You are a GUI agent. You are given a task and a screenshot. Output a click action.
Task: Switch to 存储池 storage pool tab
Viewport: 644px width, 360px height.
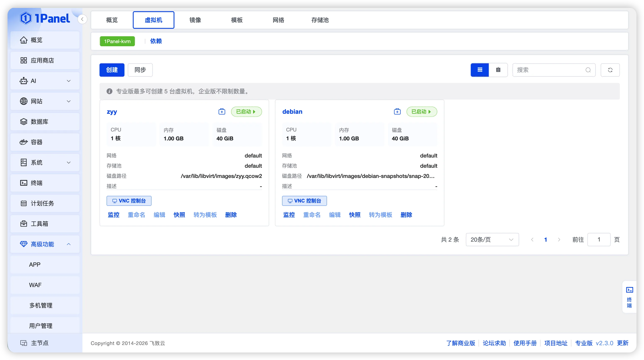tap(320, 20)
